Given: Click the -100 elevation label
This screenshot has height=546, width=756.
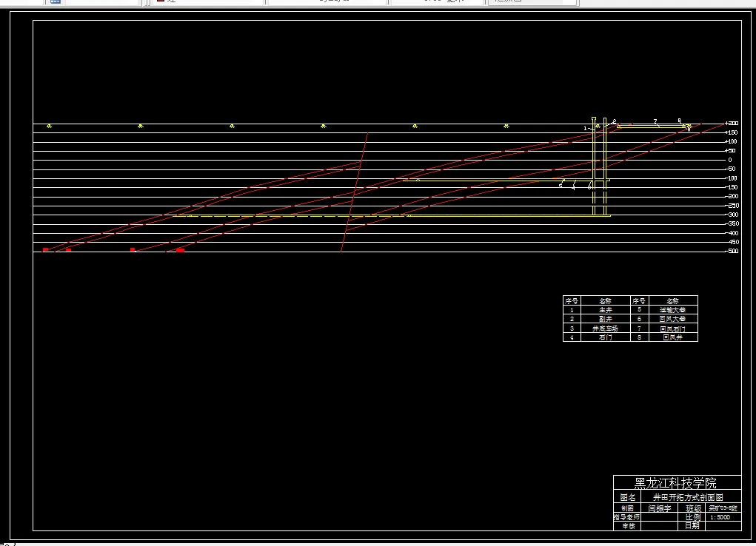Looking at the screenshot, I should pos(732,178).
